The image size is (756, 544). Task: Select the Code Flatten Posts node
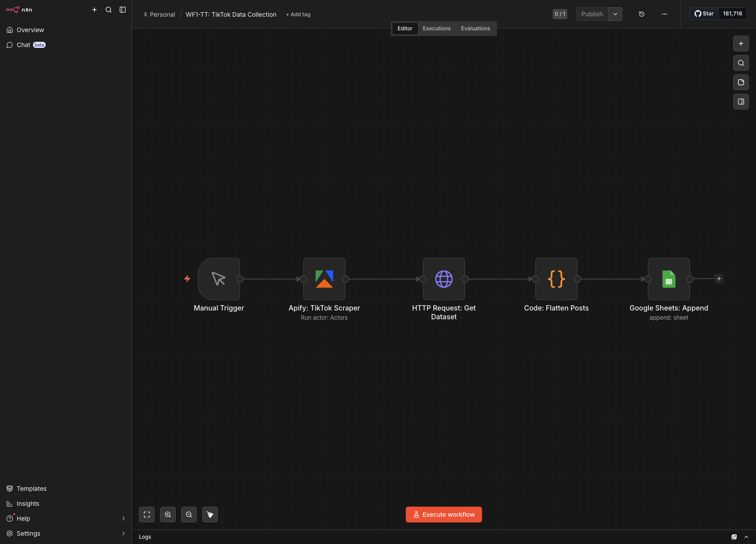pos(556,279)
